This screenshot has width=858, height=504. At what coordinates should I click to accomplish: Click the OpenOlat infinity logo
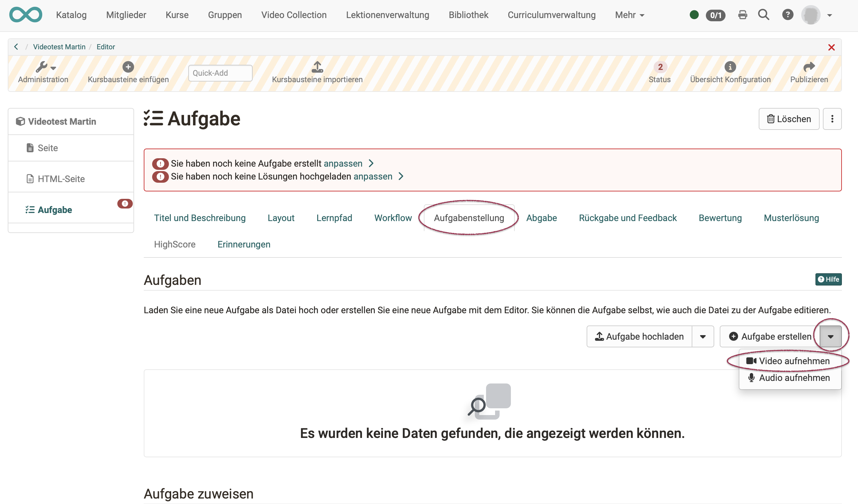point(25,15)
